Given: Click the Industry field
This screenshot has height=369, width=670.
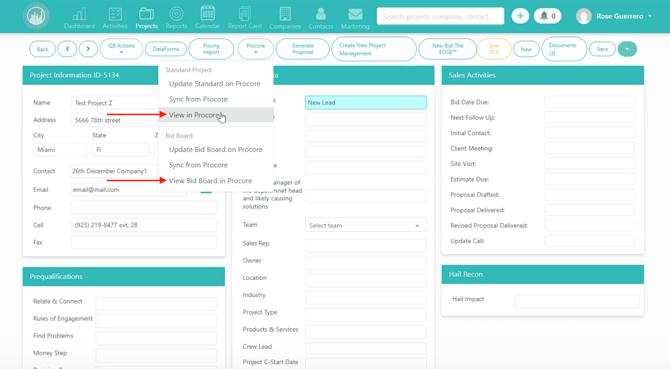Looking at the screenshot, I should [366, 297].
